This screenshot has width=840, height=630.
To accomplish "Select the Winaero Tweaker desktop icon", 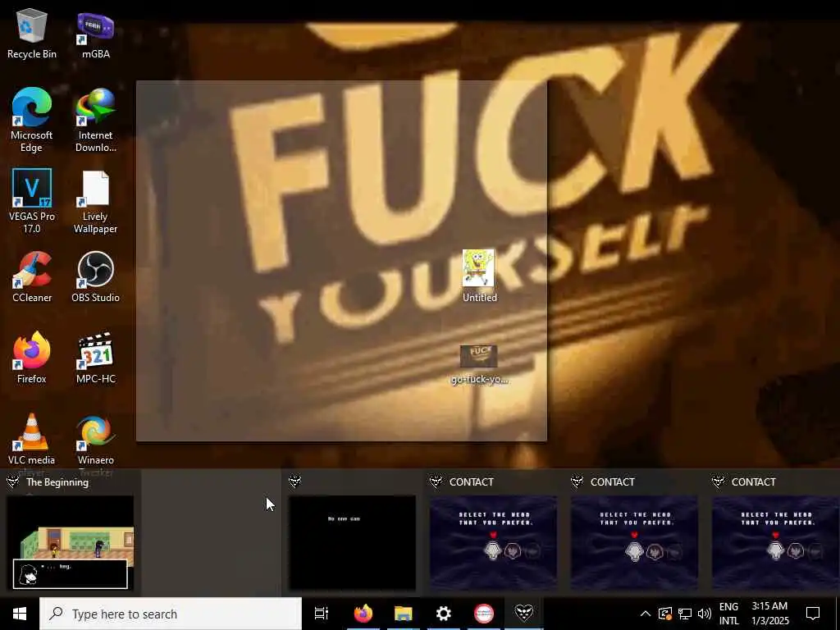I will pyautogui.click(x=95, y=440).
